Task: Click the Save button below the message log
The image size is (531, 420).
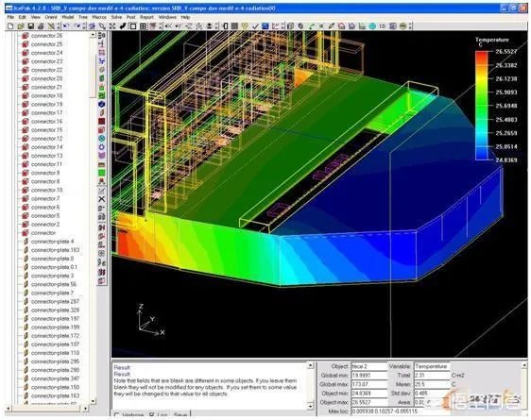Action: click(x=180, y=415)
